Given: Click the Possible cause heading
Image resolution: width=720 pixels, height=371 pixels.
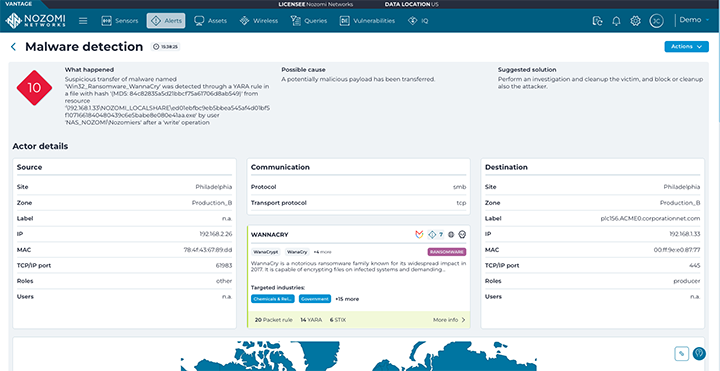Looking at the screenshot, I should point(304,70).
